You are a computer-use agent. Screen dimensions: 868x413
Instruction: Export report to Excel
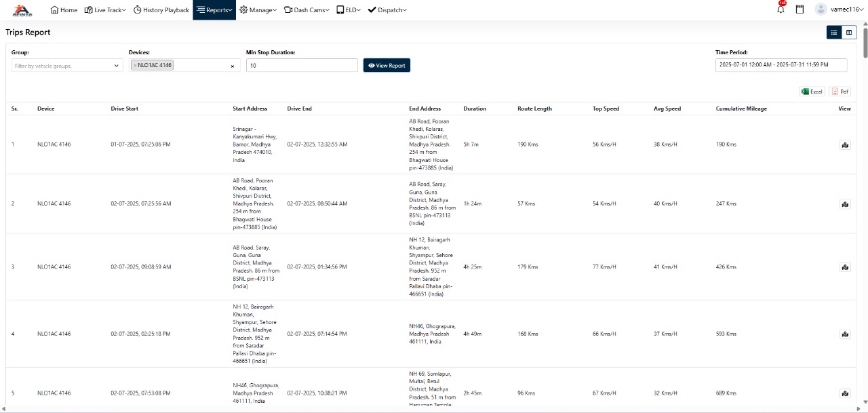click(812, 92)
